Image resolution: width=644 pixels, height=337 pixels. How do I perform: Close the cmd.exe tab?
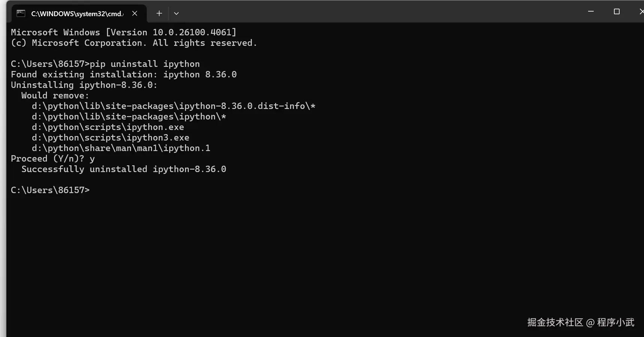tap(135, 14)
